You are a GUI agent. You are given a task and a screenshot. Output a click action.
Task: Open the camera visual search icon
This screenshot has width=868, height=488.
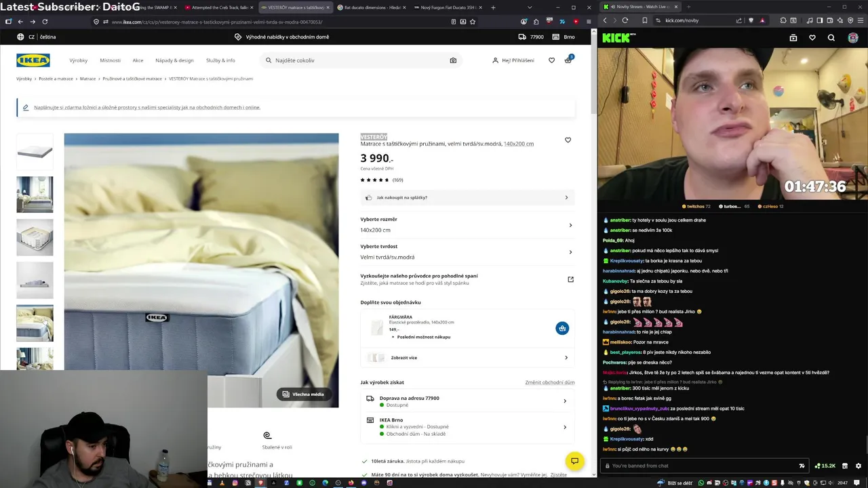click(453, 60)
